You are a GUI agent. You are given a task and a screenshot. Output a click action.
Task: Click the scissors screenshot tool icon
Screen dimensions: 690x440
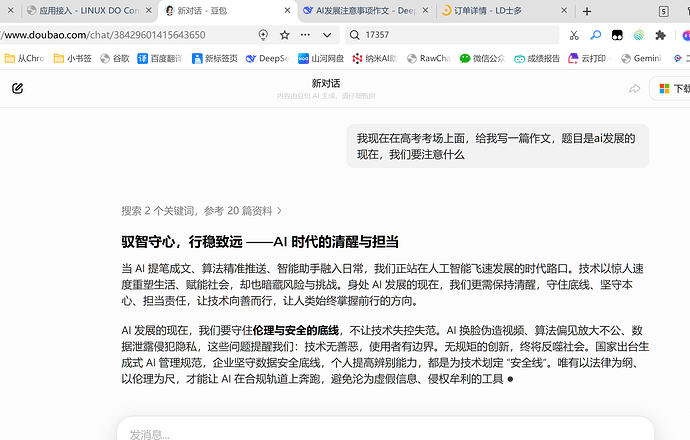tap(574, 35)
